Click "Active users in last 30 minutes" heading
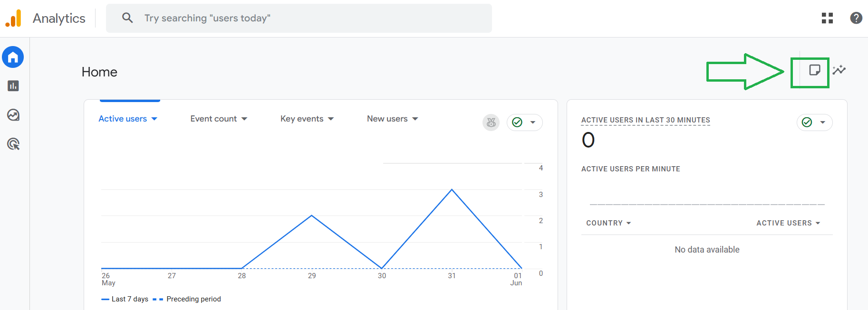 (x=646, y=120)
